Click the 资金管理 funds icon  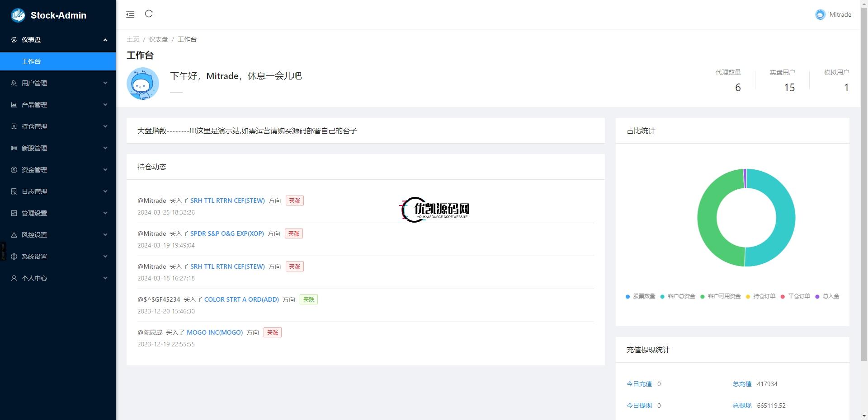coord(14,170)
